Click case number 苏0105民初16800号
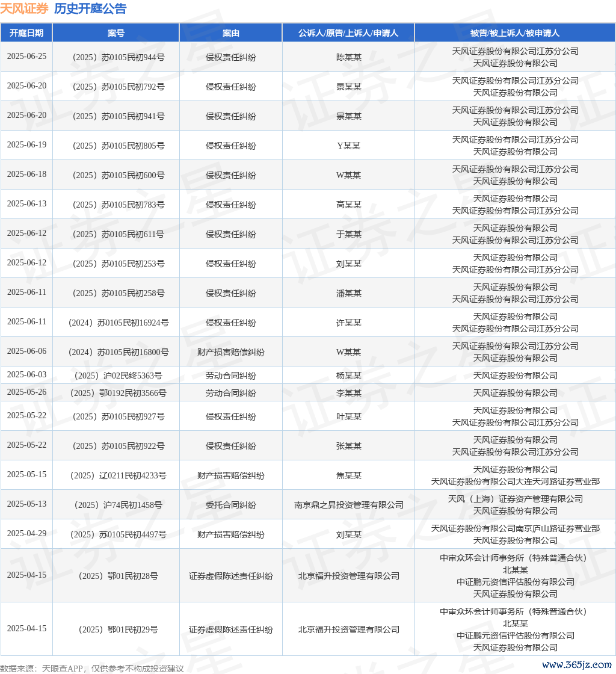 [x=119, y=353]
